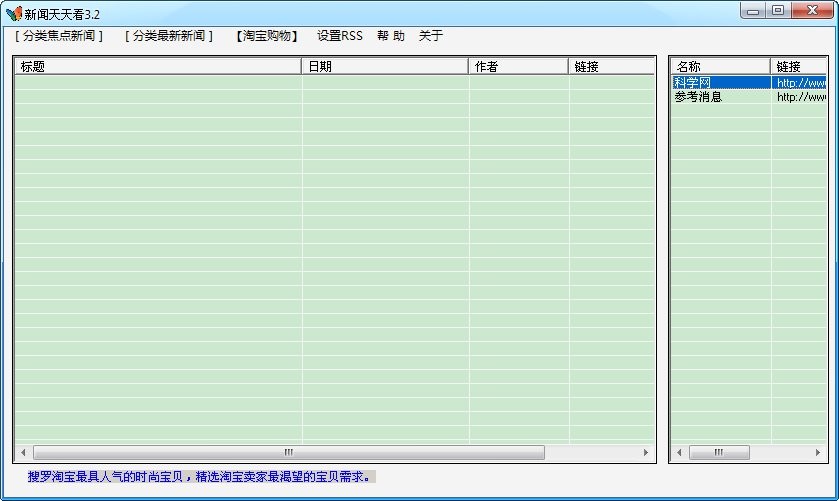The height and width of the screenshot is (501, 839).
Task: Open the 分类最新新闻 menu
Action: click(x=169, y=36)
